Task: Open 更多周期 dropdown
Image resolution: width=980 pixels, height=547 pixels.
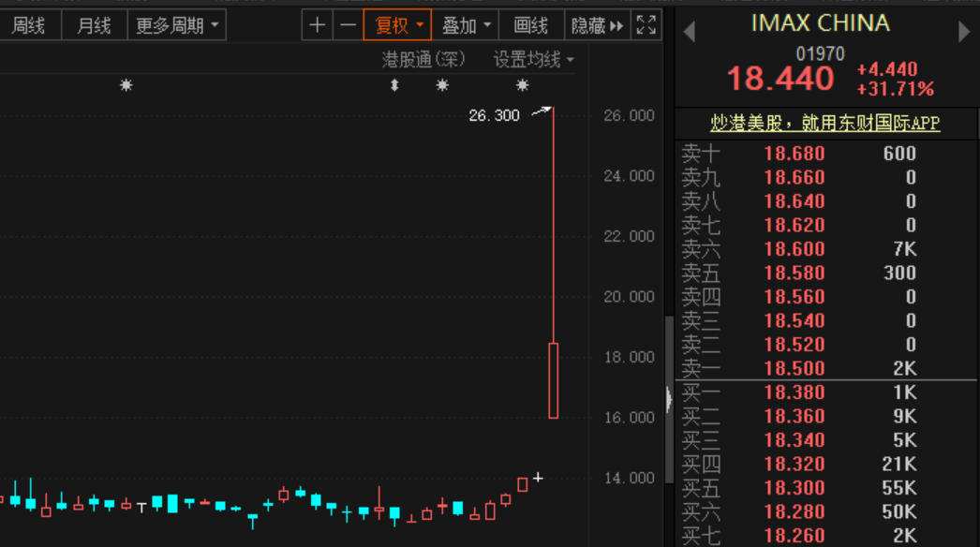Action: point(177,25)
